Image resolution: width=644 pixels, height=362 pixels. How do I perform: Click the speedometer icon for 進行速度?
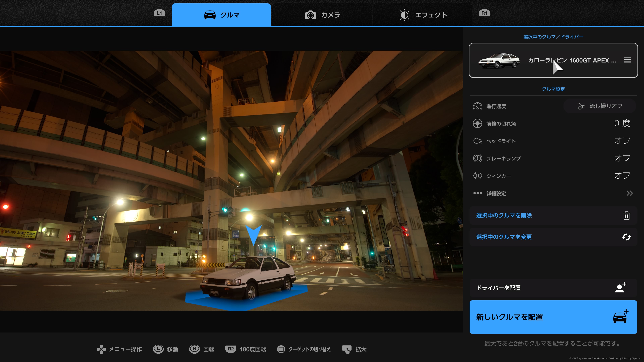[477, 106]
